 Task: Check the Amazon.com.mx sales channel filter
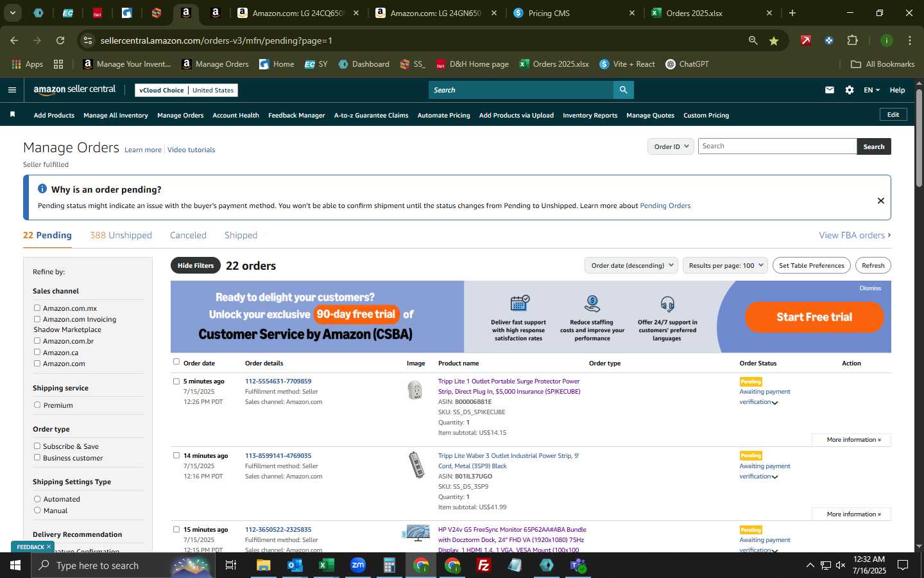pos(37,308)
